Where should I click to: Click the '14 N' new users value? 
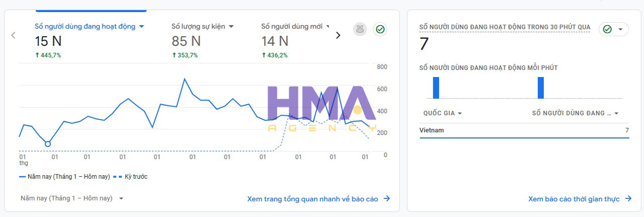pos(275,41)
